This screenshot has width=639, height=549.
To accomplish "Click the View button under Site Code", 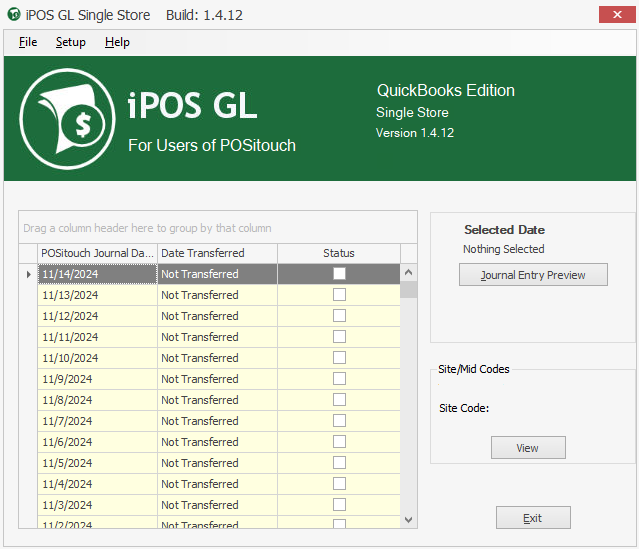I will coord(528,448).
